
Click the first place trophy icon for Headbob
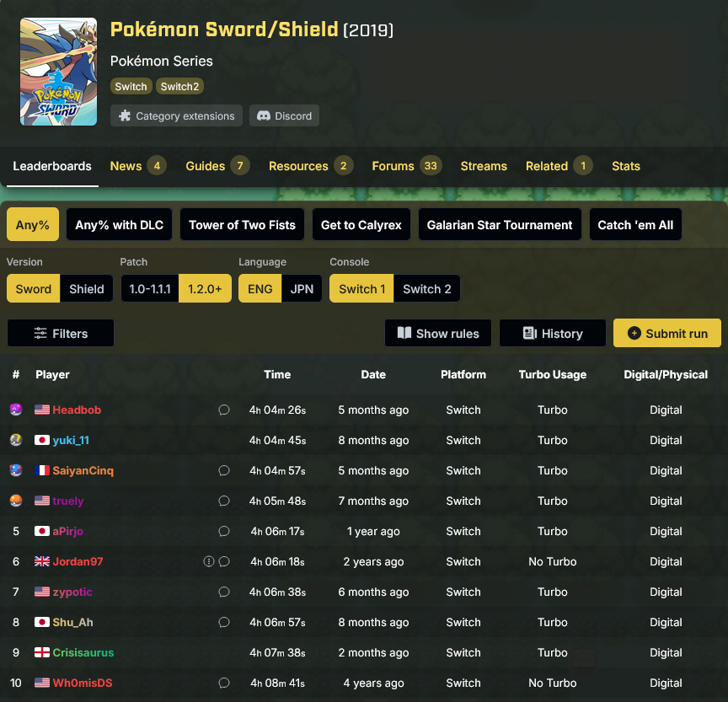point(16,410)
